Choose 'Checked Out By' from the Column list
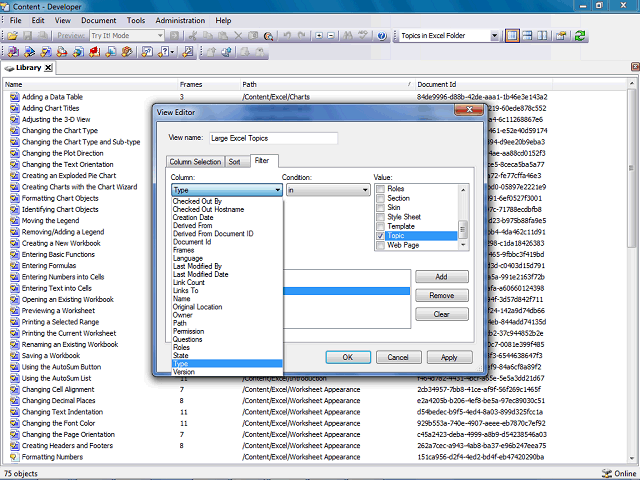 pos(227,201)
